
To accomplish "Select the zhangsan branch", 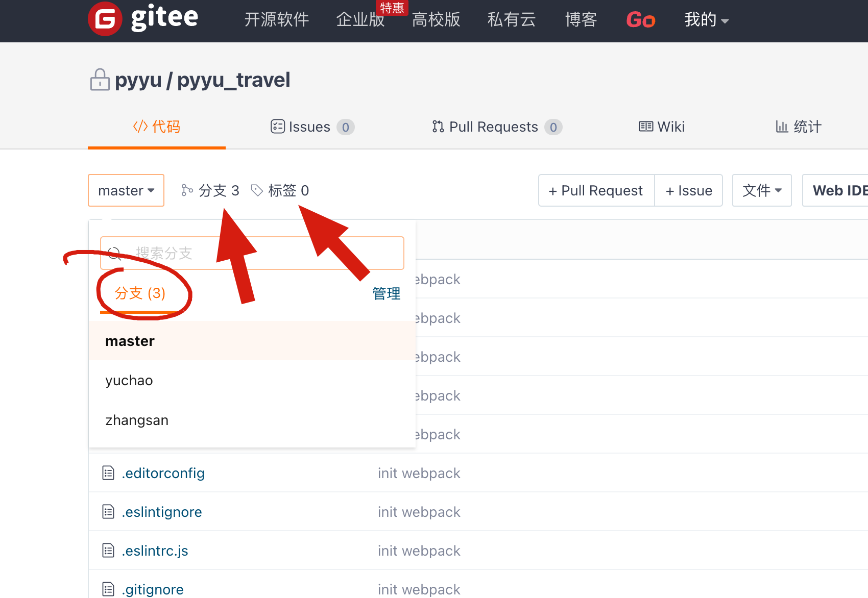I will (137, 420).
